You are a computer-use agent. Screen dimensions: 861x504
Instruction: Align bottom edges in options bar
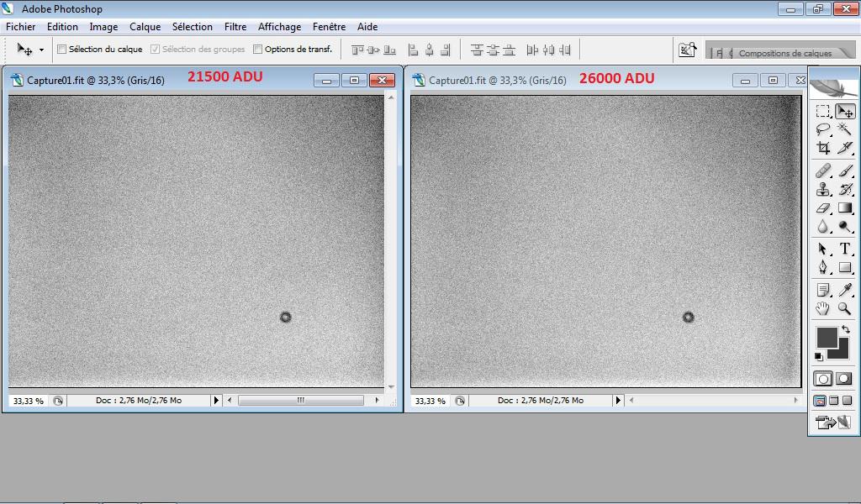pyautogui.click(x=389, y=50)
